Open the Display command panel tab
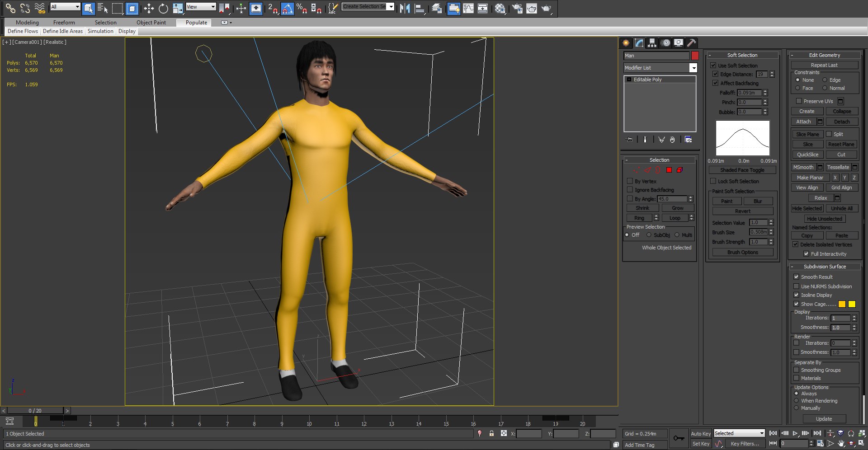This screenshot has height=450, width=868. 679,42
